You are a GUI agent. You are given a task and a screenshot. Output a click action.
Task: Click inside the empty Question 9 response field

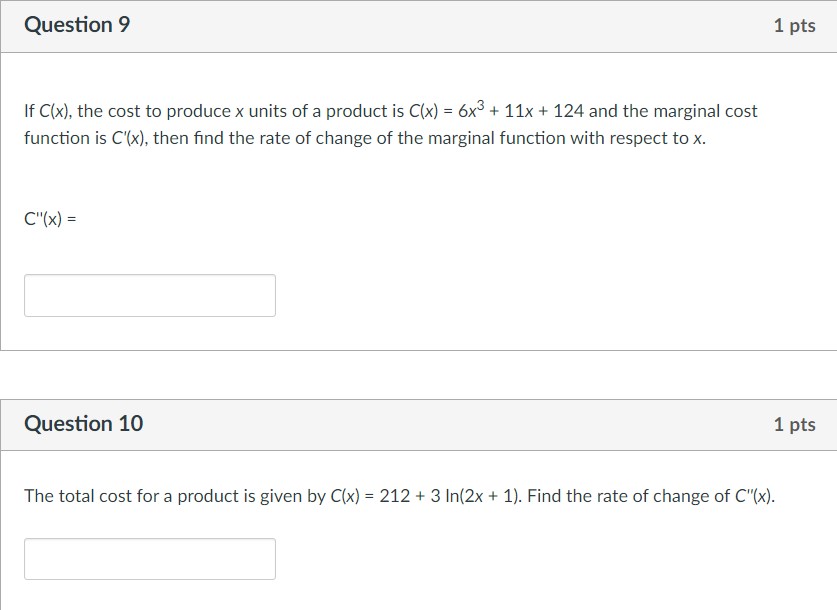(x=150, y=295)
